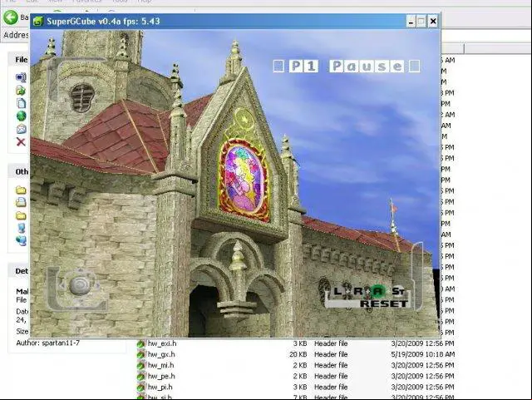This screenshot has width=532, height=400.
Task: Click the hw_exi.h file name
Action: tap(162, 343)
